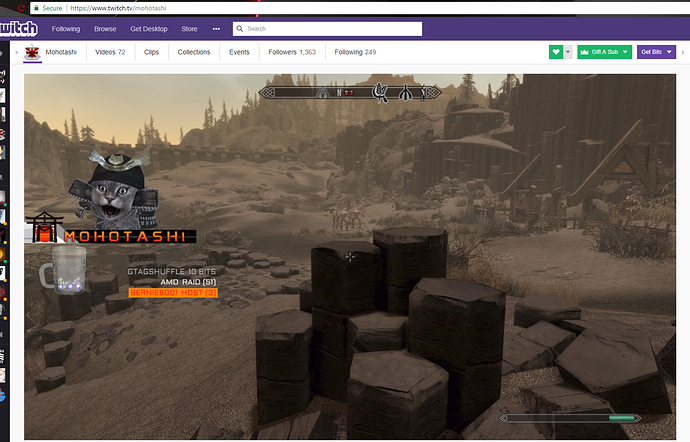
Task: Select the Mohotashi channel tab
Action: (61, 52)
